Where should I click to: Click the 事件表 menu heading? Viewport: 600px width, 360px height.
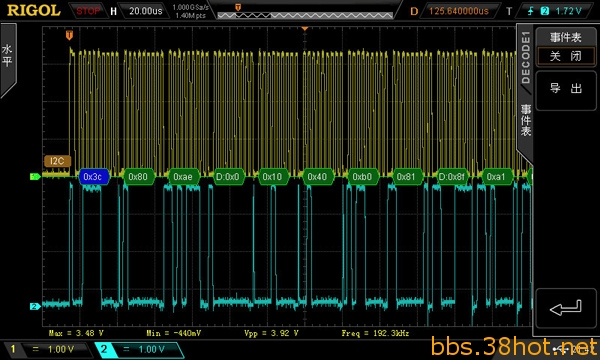pos(566,37)
